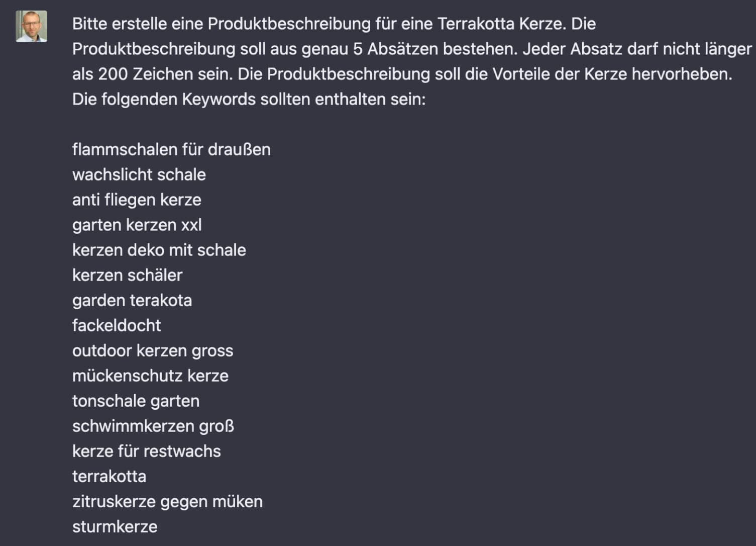Click the keyword 'kerze für restwachs'

[147, 451]
